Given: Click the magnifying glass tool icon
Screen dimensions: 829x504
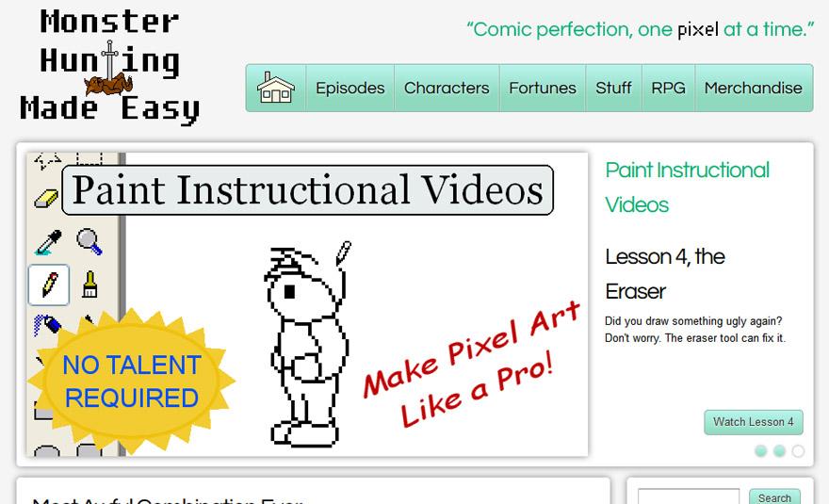Looking at the screenshot, I should (x=89, y=241).
